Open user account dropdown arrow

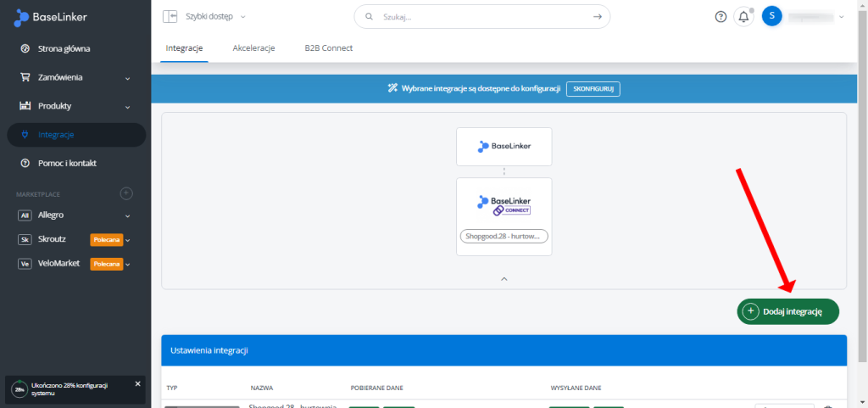842,17
